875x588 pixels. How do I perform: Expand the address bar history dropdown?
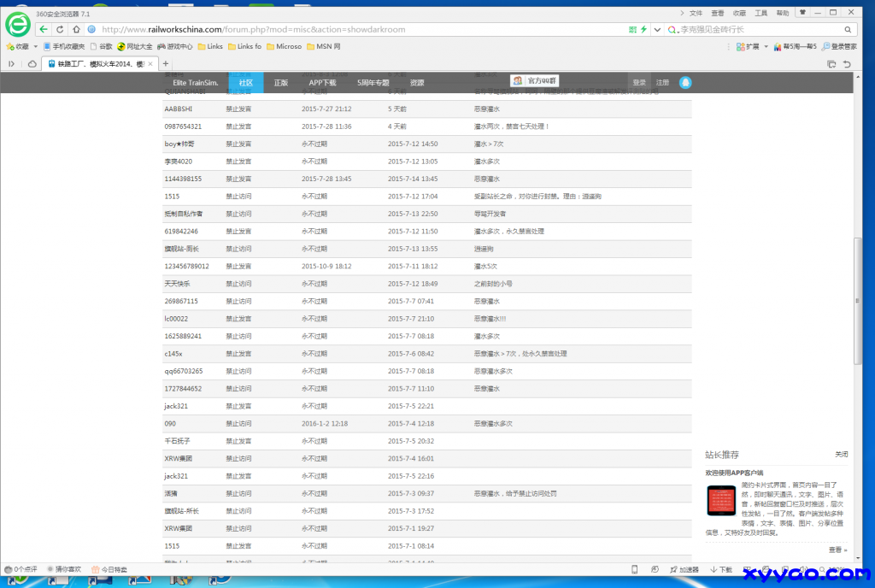tap(656, 29)
